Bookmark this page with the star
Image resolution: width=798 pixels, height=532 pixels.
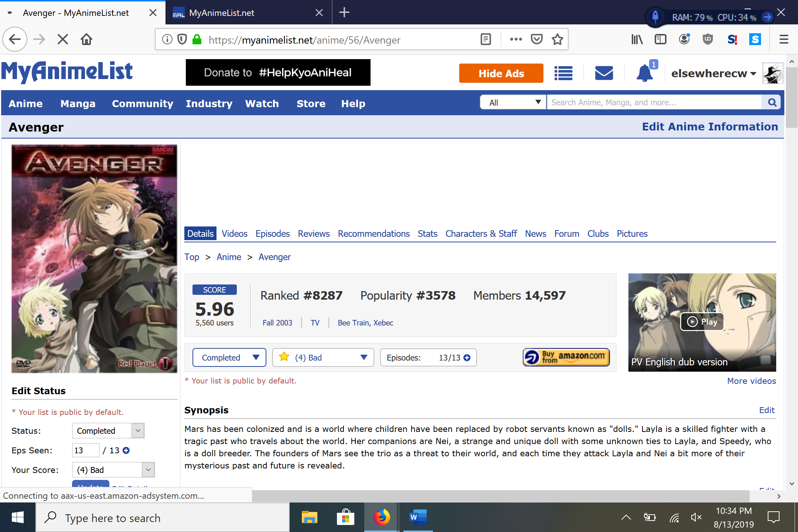[557, 39]
